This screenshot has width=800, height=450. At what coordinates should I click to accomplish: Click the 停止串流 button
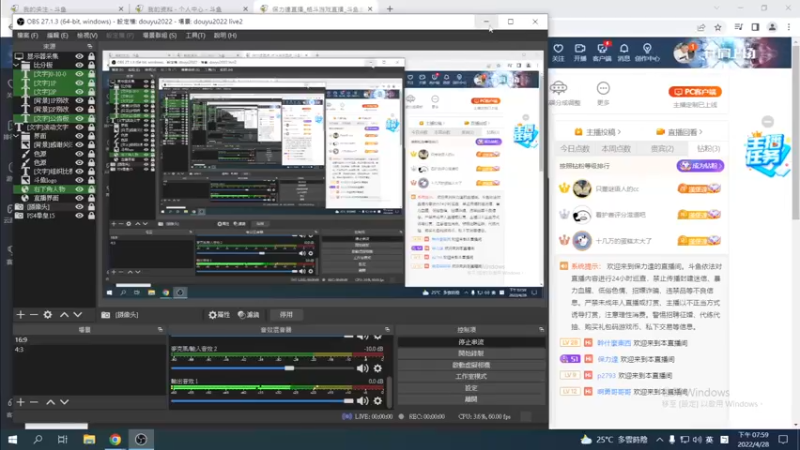pos(471,342)
